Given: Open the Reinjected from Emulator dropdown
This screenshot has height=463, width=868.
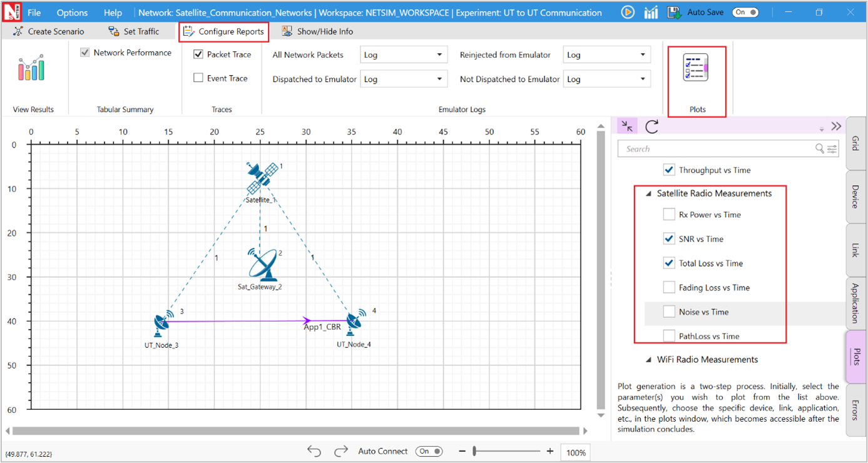Looking at the screenshot, I should tap(606, 55).
